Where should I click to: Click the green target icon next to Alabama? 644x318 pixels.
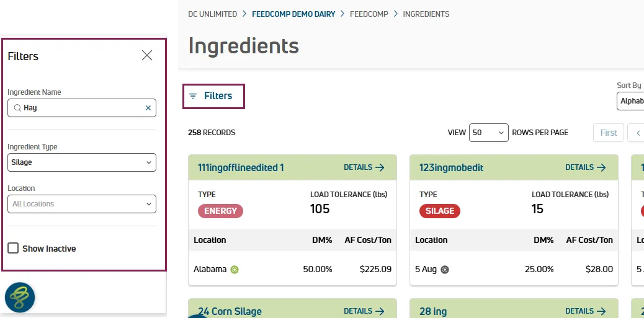235,270
